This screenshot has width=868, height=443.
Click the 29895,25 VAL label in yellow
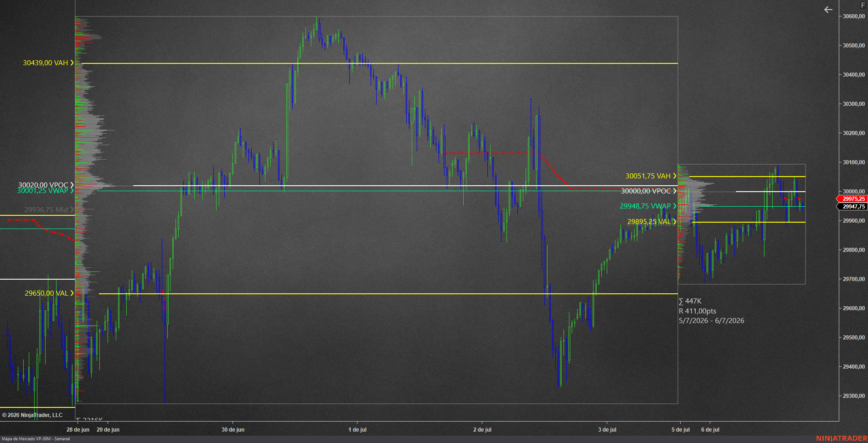point(649,221)
